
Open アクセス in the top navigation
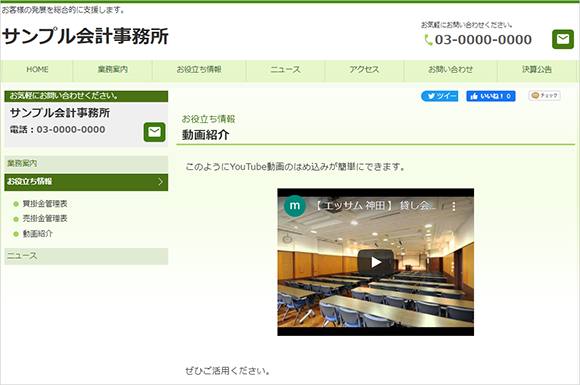(x=364, y=70)
